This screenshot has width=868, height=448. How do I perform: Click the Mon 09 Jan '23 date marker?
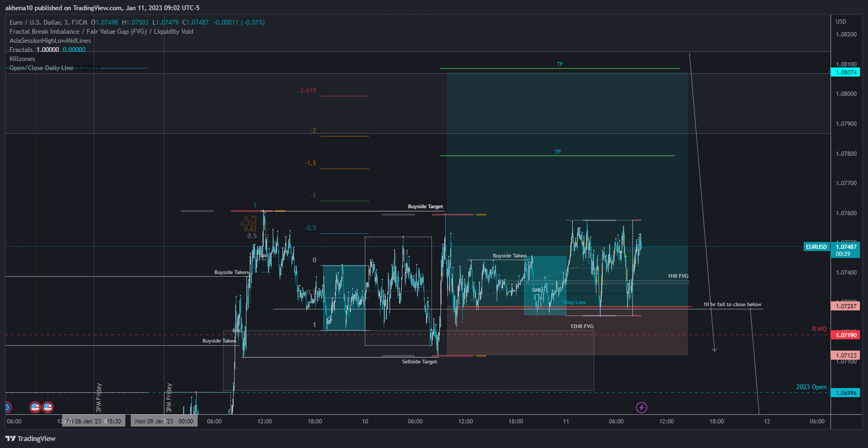164,421
